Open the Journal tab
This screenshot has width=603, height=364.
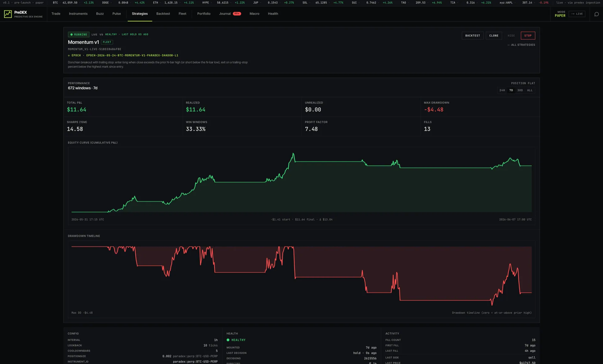coord(225,14)
